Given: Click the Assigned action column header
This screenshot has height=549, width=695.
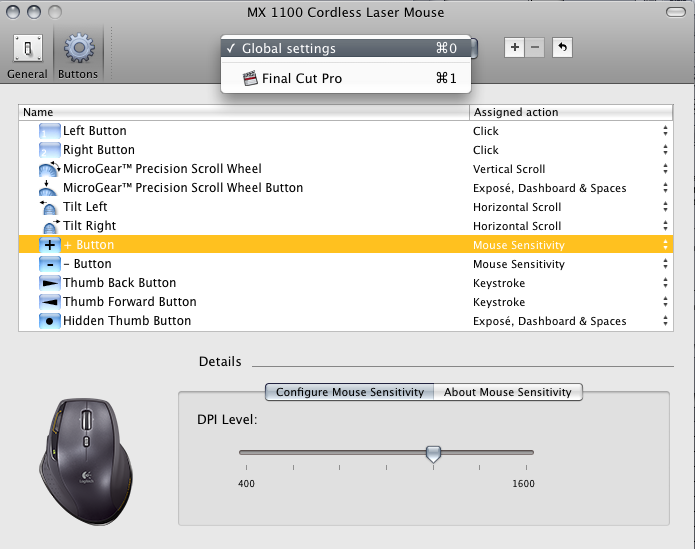Looking at the screenshot, I should pyautogui.click(x=571, y=112).
